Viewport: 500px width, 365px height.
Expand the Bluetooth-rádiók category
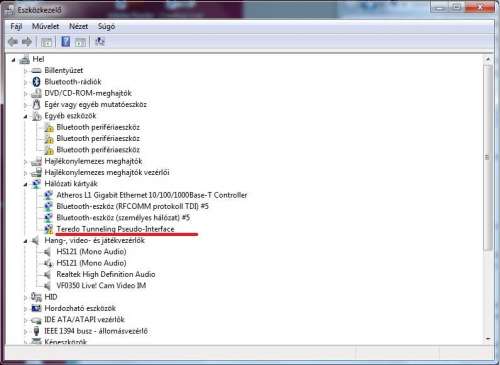point(25,82)
